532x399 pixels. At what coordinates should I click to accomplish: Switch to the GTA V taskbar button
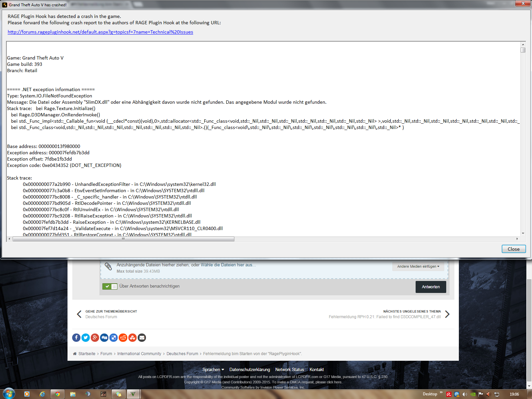point(133,394)
